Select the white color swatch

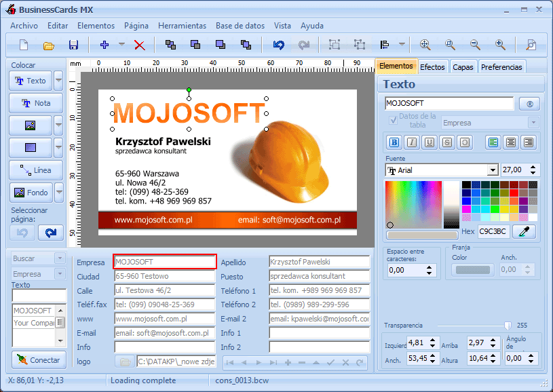[x=533, y=218]
